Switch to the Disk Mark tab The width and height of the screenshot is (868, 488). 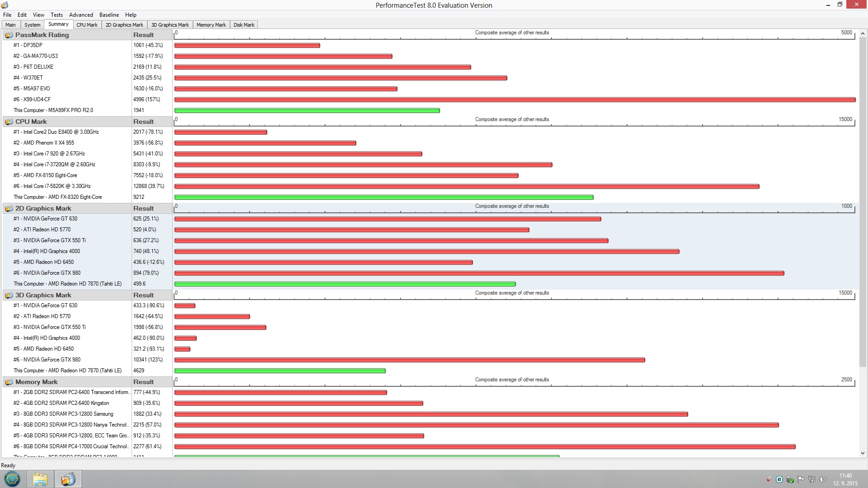pyautogui.click(x=244, y=25)
